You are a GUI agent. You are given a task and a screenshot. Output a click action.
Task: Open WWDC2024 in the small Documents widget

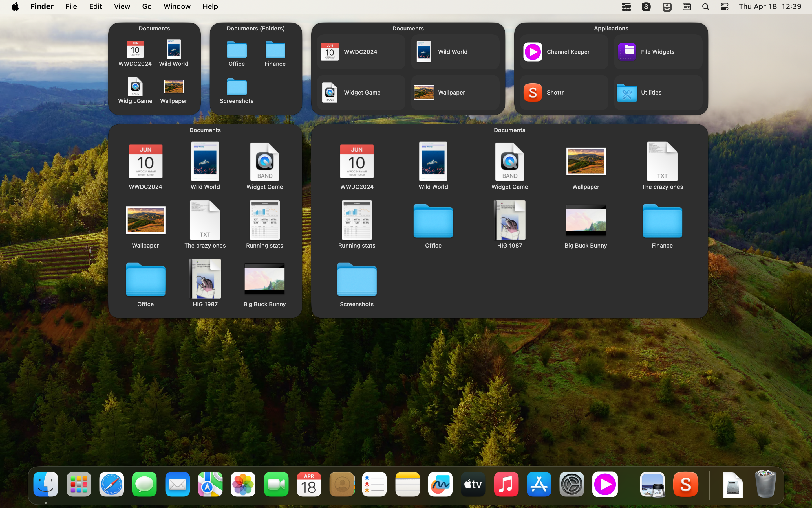click(135, 53)
